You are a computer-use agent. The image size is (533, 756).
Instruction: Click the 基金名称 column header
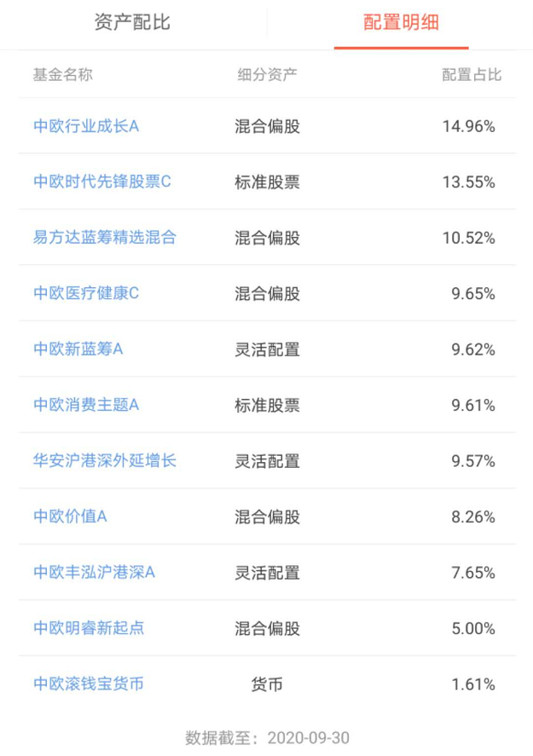coord(63,74)
